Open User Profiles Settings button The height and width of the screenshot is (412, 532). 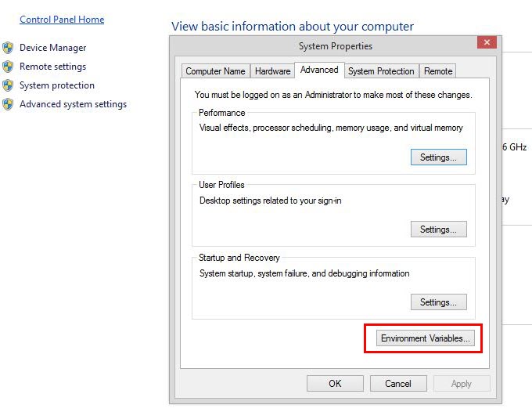click(438, 229)
